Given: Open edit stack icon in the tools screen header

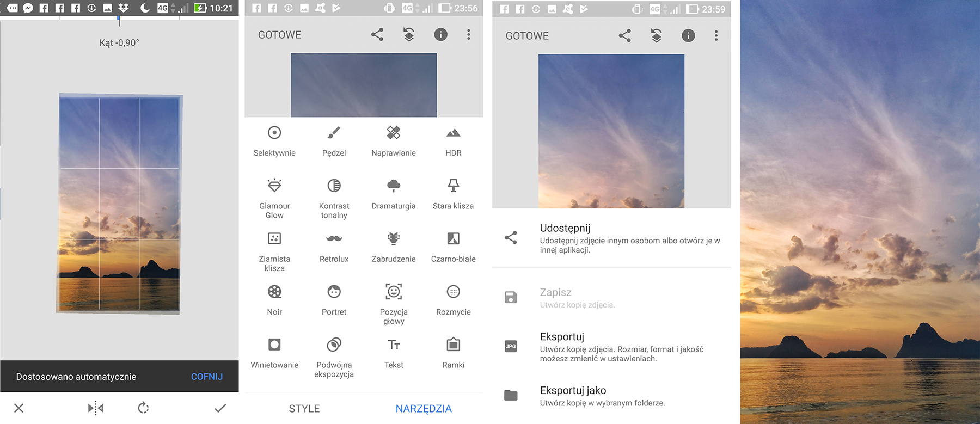Looking at the screenshot, I should tap(409, 35).
